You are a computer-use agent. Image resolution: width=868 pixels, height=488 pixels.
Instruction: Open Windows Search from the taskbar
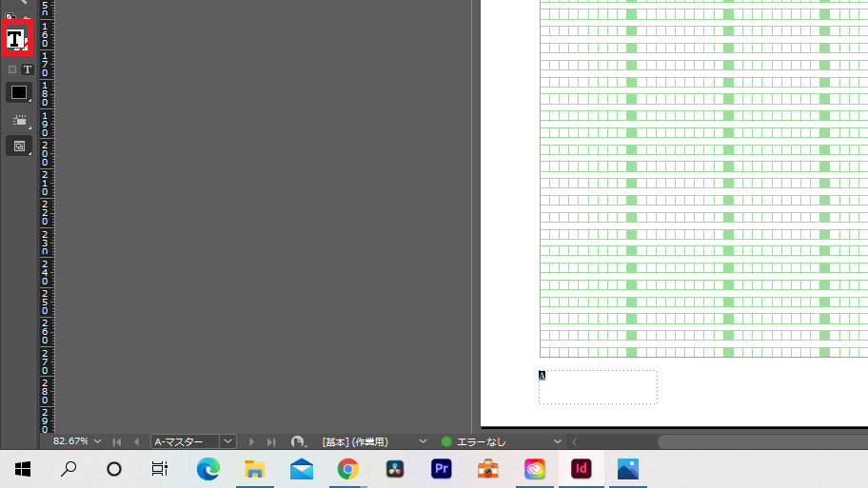(x=69, y=469)
